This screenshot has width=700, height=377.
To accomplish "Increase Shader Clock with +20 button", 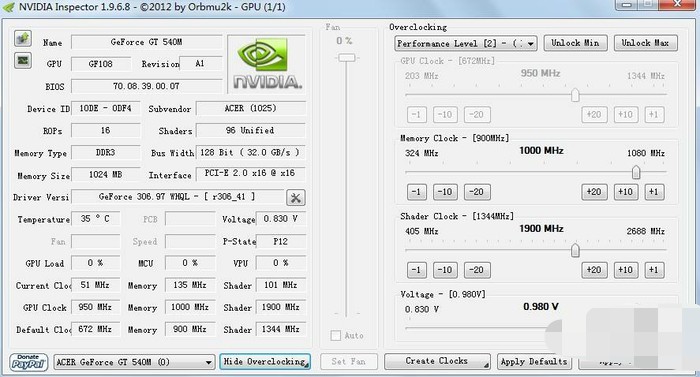I will coord(594,270).
